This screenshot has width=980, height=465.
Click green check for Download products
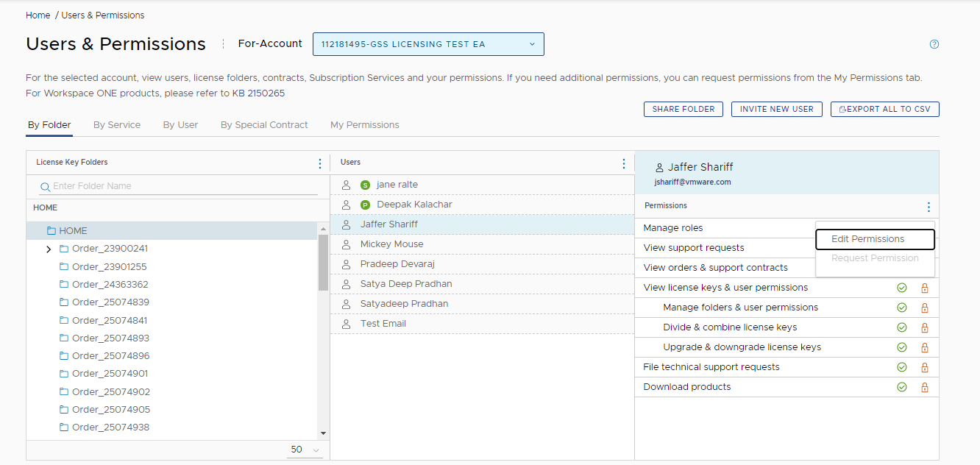pyautogui.click(x=902, y=387)
